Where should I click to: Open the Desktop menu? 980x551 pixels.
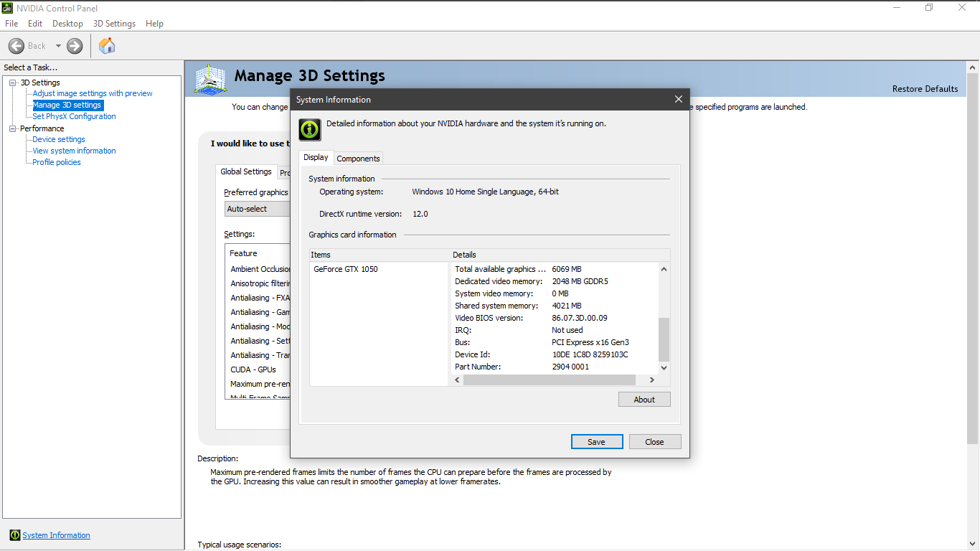coord(68,24)
